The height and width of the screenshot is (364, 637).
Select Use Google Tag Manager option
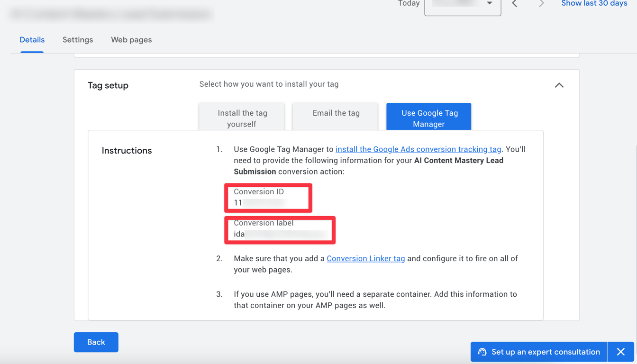(429, 118)
